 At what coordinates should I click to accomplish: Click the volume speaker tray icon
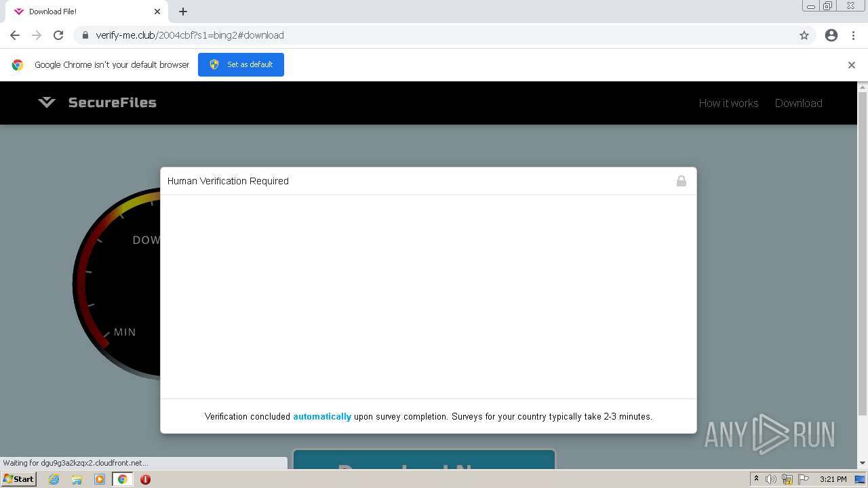771,479
